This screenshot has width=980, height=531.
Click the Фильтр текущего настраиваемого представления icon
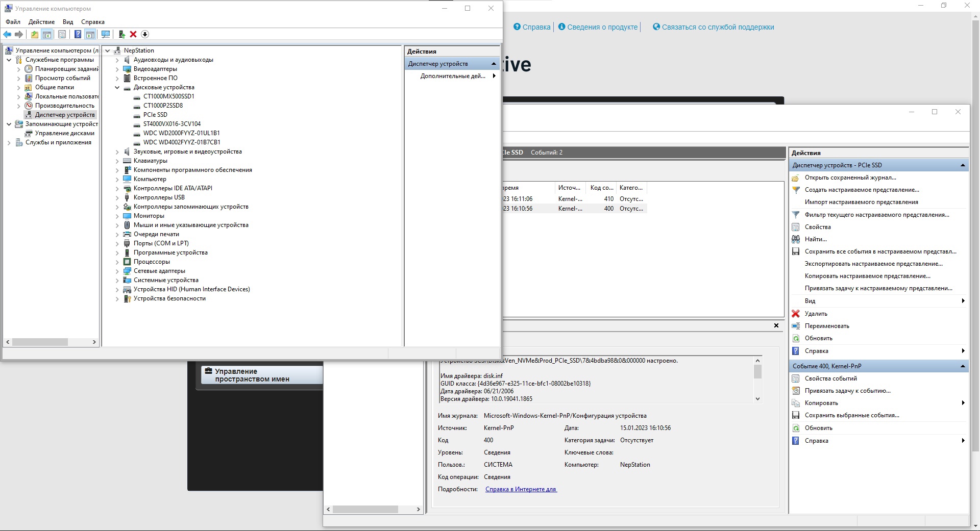click(x=796, y=215)
